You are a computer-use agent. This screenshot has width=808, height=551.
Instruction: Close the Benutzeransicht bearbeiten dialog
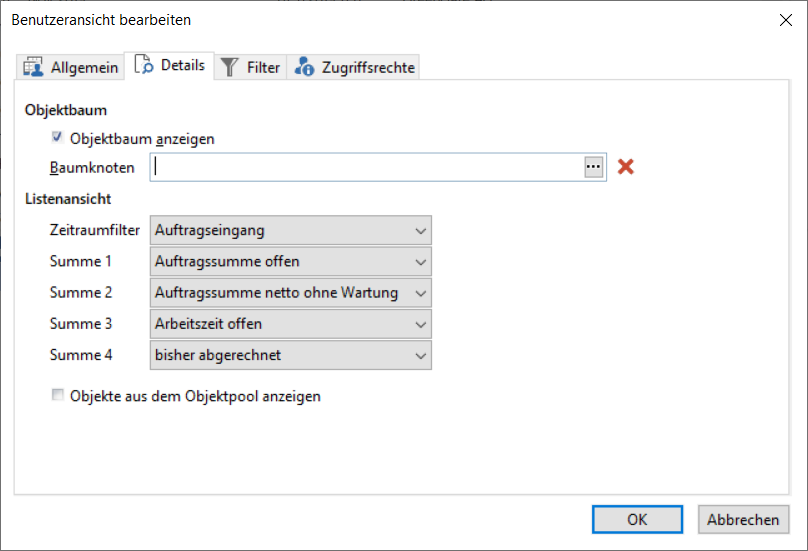point(786,20)
